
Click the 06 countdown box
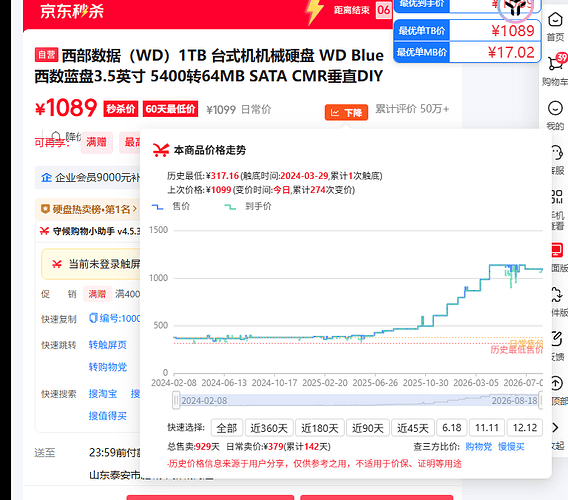384,10
